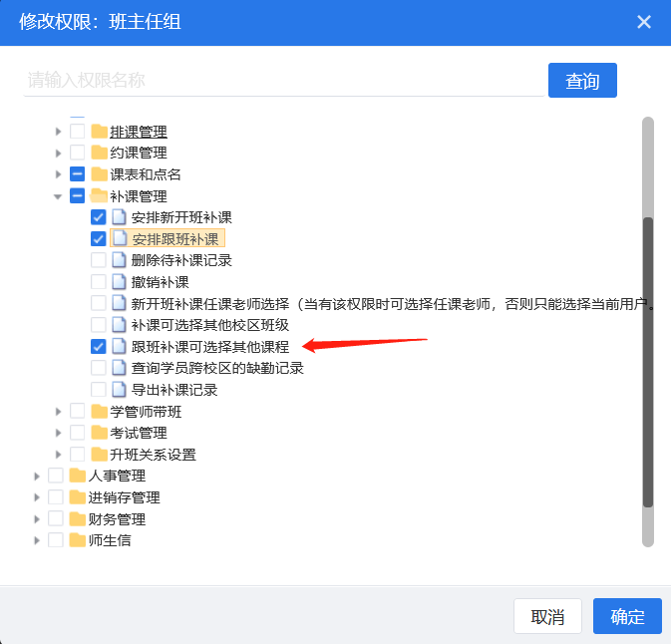The image size is (671, 644).
Task: Click the file icon of 跟班补课可选择其他课程
Action: 119,347
